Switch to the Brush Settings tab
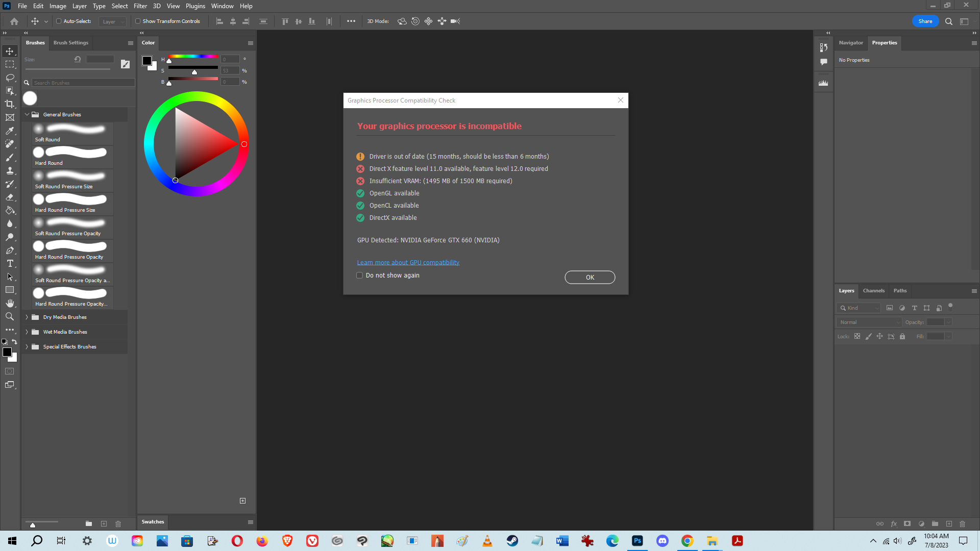This screenshot has height=551, width=980. (71, 43)
